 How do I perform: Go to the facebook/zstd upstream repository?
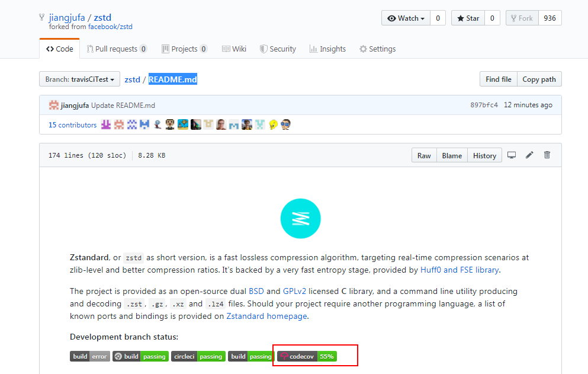pos(110,27)
